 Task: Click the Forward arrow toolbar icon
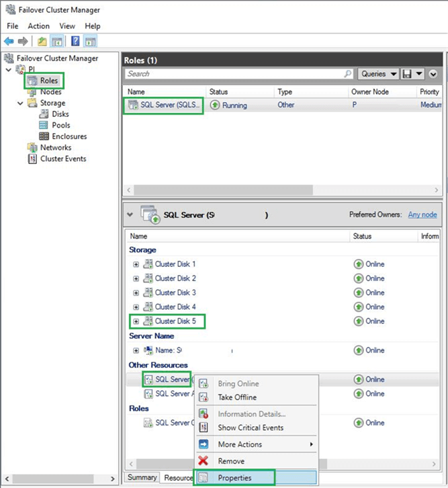pyautogui.click(x=23, y=41)
